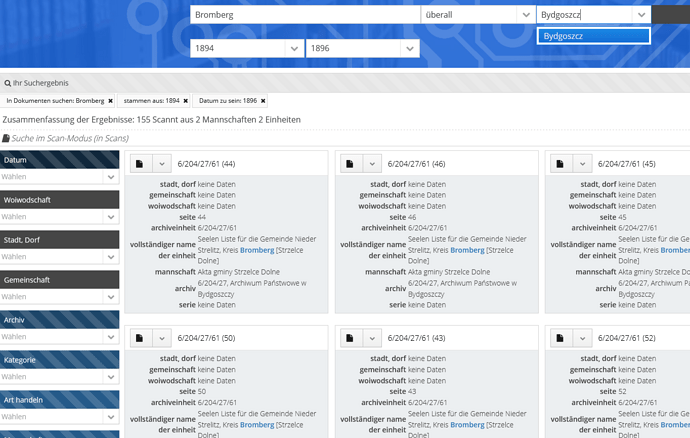This screenshot has width=690, height=438.
Task: Click the Art handeln filter header
Action: [x=59, y=400]
